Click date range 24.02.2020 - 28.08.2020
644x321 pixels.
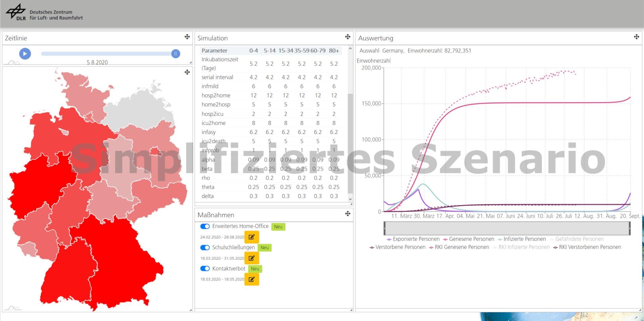(x=222, y=237)
